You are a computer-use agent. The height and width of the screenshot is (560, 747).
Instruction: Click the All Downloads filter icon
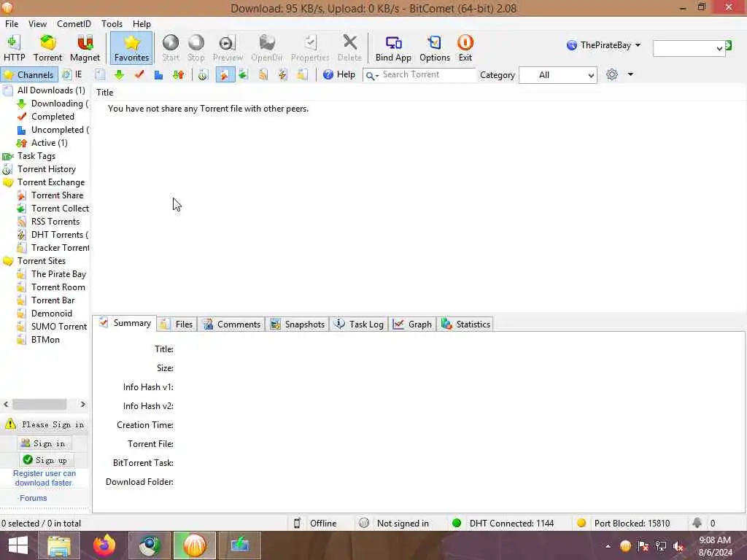coord(99,75)
